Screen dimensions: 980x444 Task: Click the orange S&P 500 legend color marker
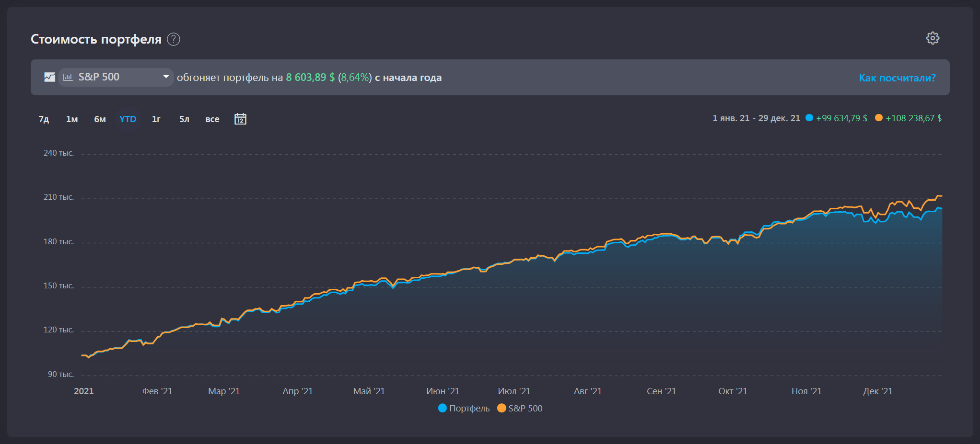point(502,408)
